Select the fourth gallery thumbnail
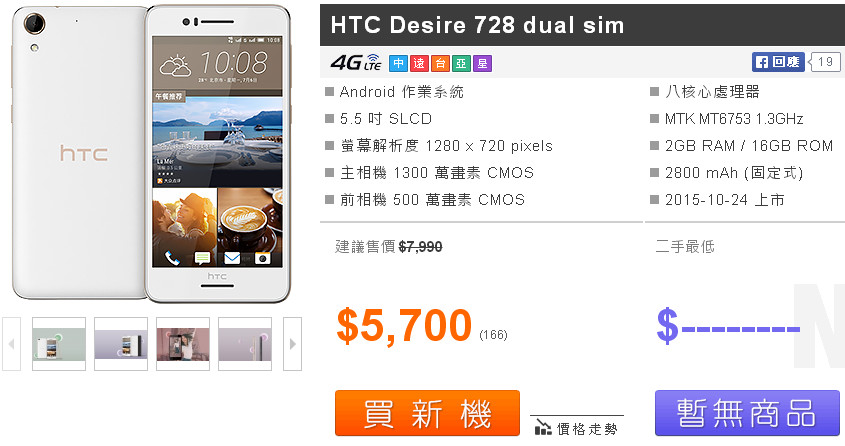This screenshot has height=446, width=845. 245,344
